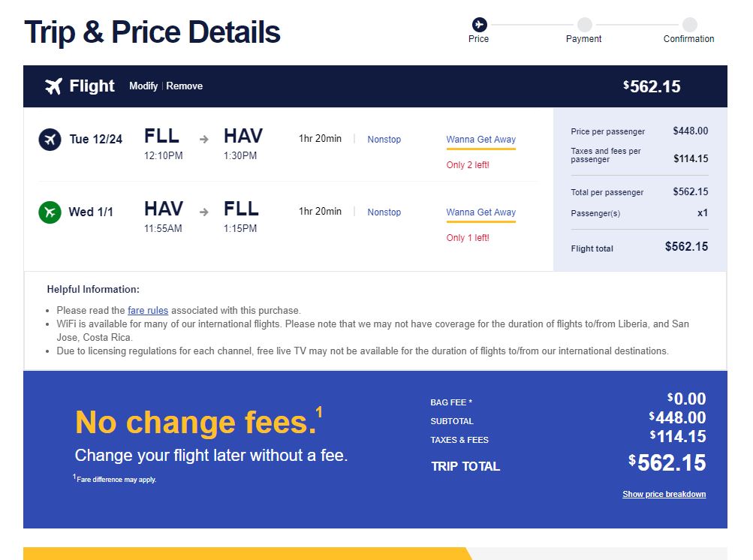Viewport: 753px width, 560px height.
Task: Open Nonstop details for the HAV to FLL flight
Action: pyautogui.click(x=384, y=212)
